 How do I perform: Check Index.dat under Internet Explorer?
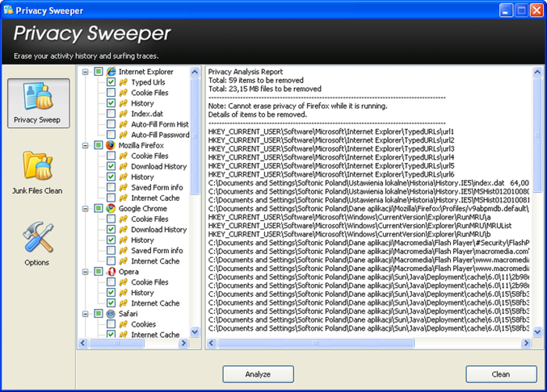click(111, 113)
